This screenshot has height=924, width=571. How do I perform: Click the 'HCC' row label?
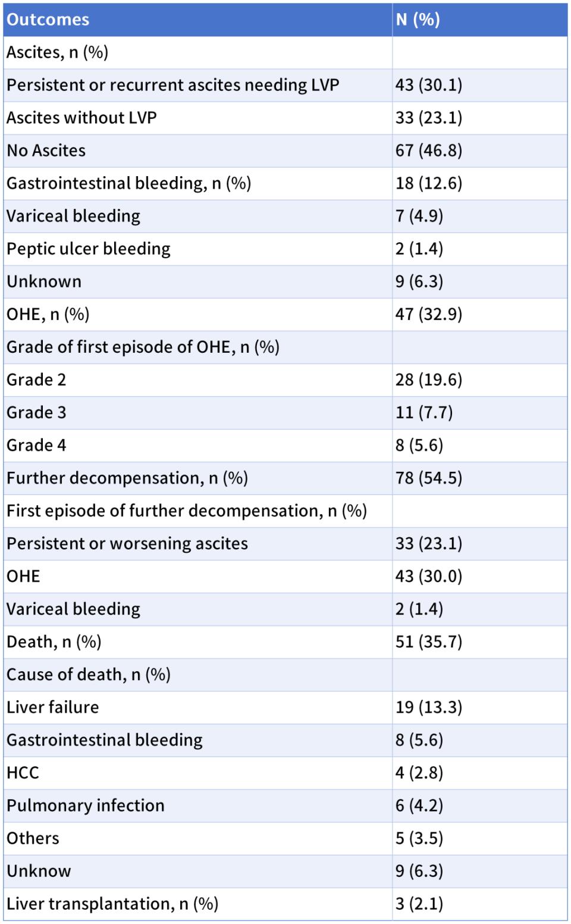(23, 772)
